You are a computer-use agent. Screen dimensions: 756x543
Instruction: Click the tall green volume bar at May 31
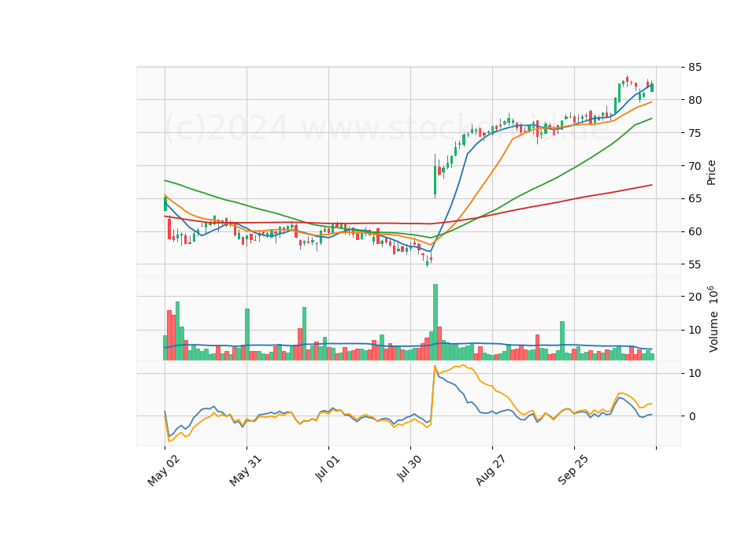246,334
